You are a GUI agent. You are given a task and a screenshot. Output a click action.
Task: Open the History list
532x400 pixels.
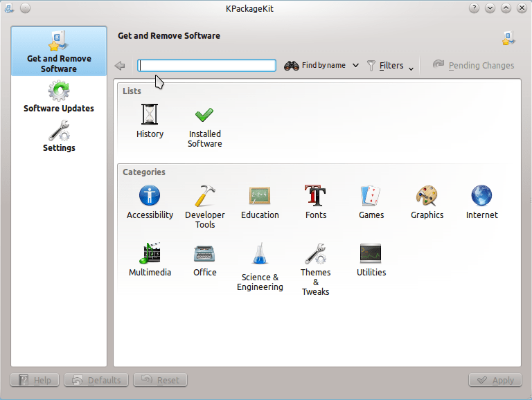[x=150, y=121]
